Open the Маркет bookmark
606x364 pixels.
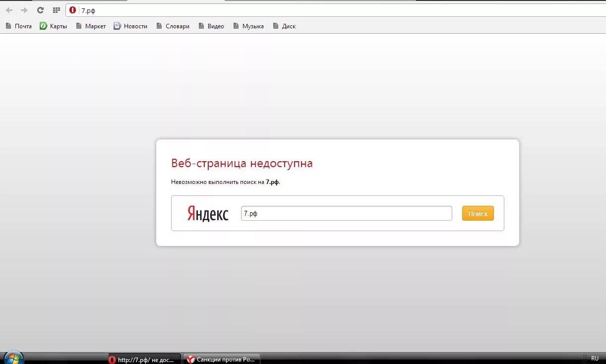tap(91, 26)
